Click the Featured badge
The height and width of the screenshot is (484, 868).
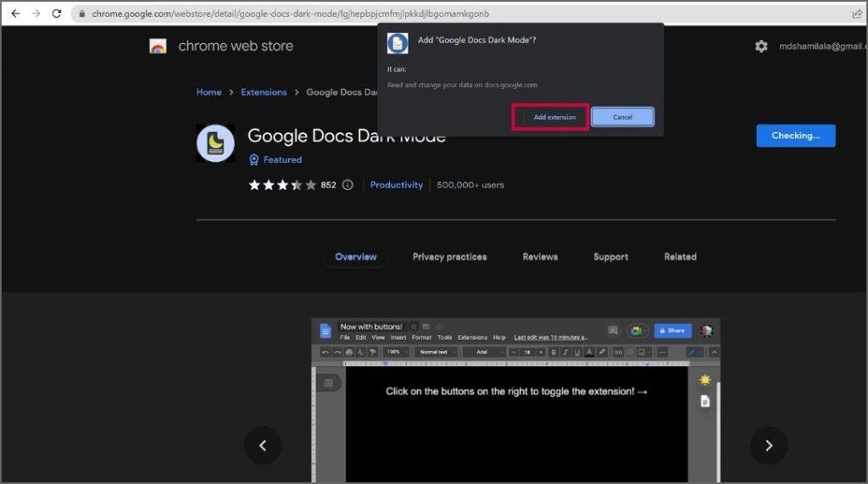pos(275,159)
